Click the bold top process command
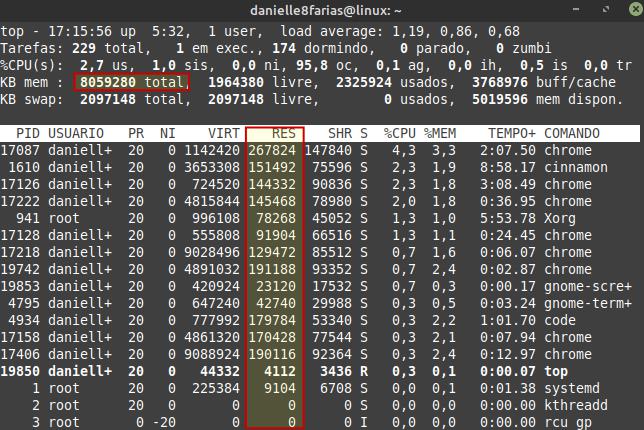644x430 pixels. (x=556, y=372)
